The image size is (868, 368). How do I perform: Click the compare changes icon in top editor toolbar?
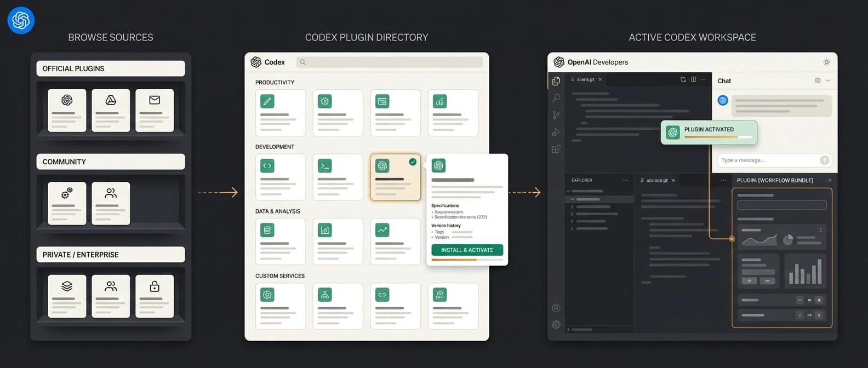pyautogui.click(x=683, y=79)
